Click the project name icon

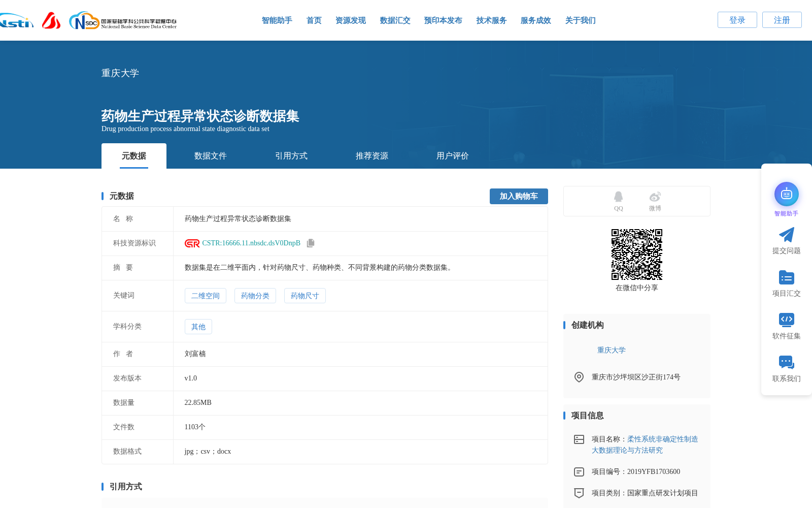click(579, 439)
